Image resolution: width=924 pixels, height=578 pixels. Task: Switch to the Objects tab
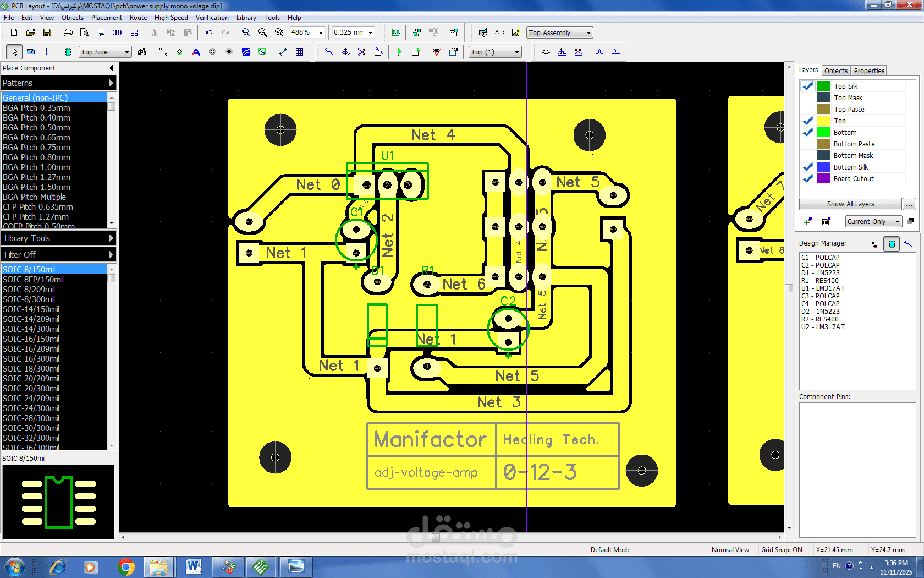pyautogui.click(x=836, y=71)
